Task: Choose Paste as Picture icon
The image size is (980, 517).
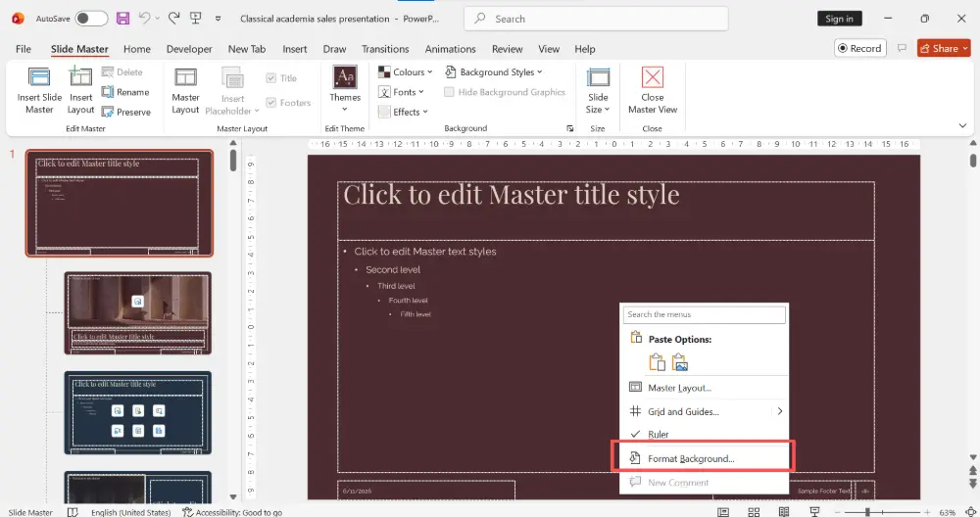Action: pos(680,362)
